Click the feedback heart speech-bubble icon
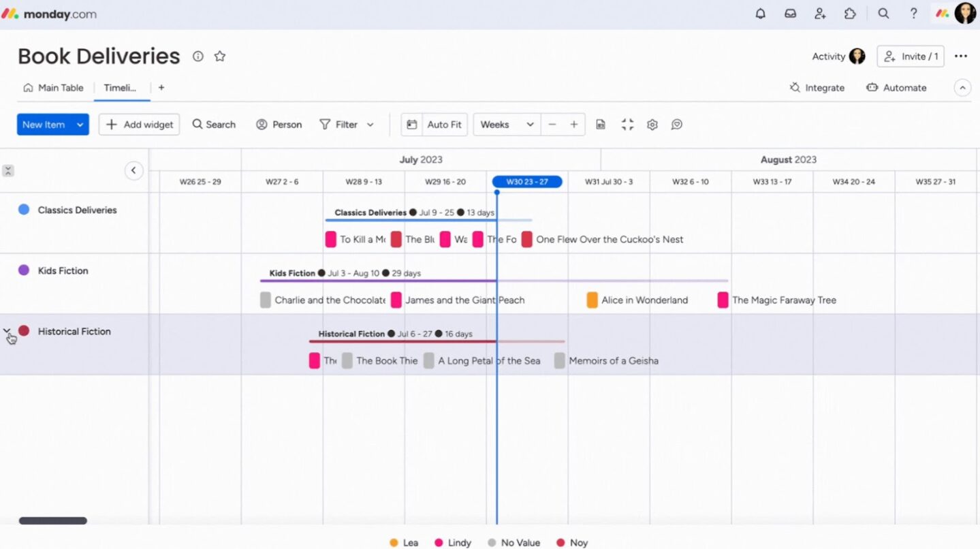 pos(676,124)
